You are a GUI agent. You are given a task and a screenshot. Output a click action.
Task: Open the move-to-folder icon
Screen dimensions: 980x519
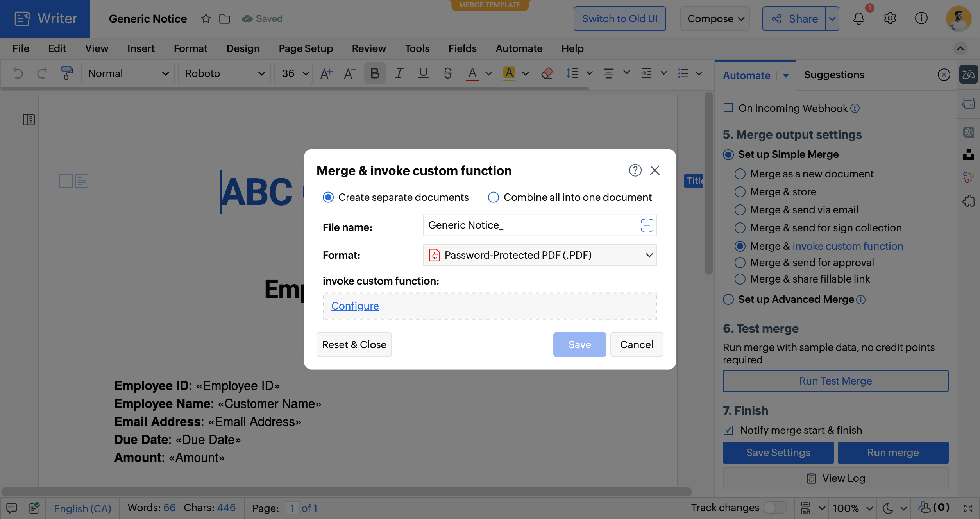tap(225, 18)
